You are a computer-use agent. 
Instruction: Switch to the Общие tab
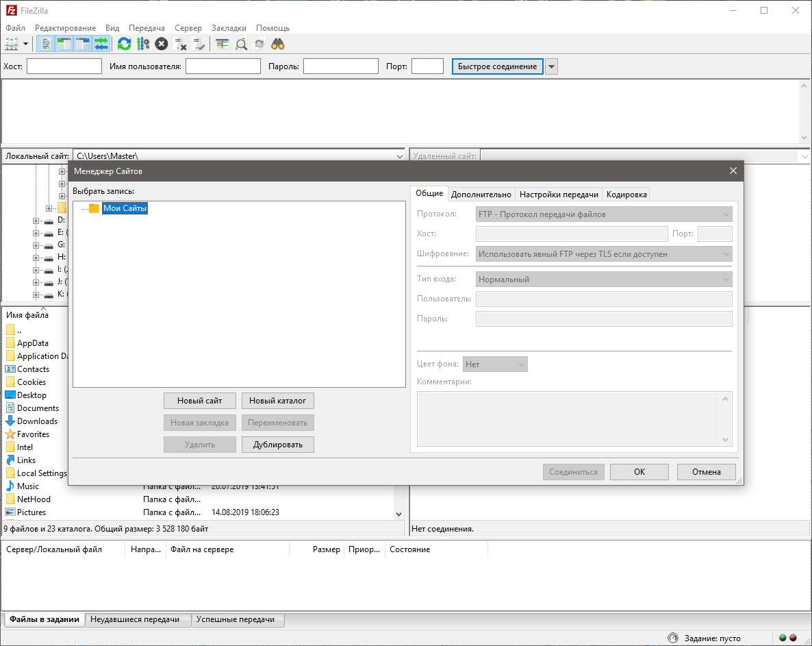[x=429, y=193]
